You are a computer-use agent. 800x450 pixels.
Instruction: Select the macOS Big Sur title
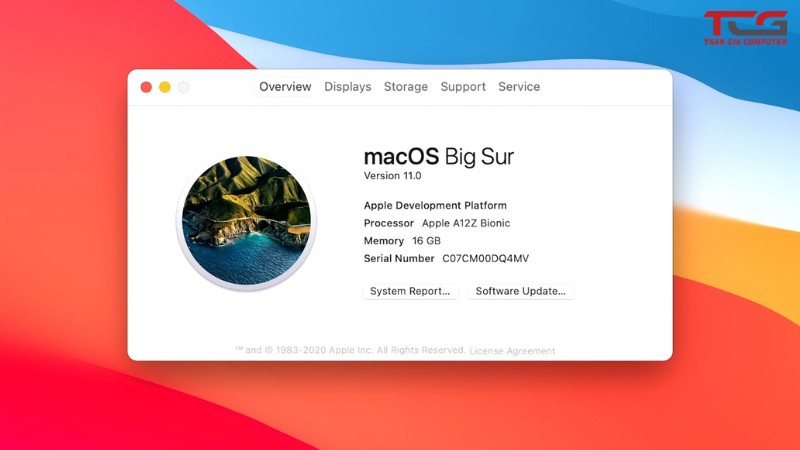pyautogui.click(x=439, y=156)
